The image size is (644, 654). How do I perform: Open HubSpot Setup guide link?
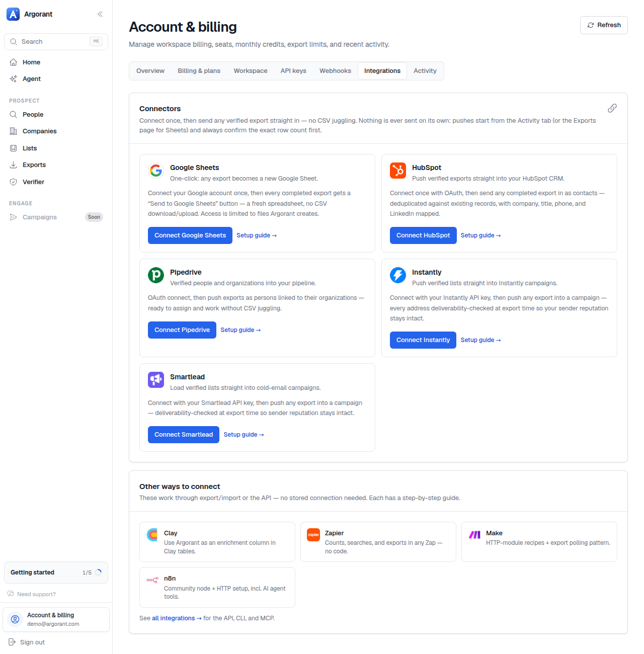[481, 235]
